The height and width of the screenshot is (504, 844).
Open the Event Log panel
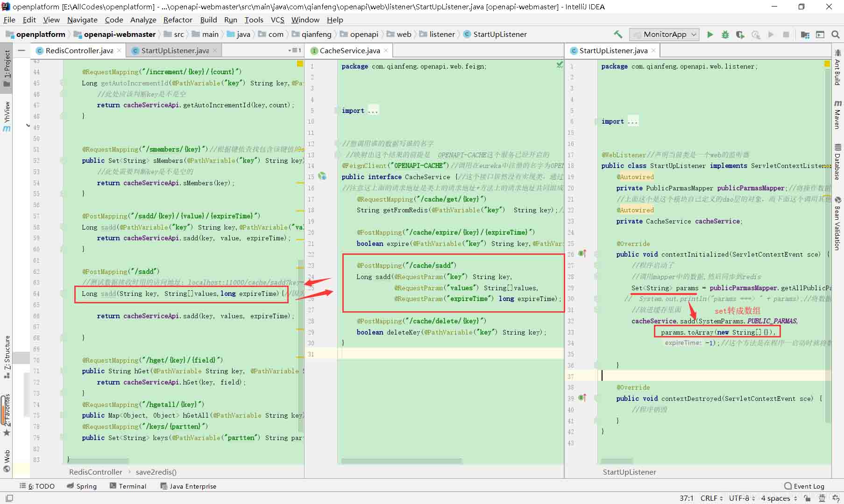click(804, 486)
